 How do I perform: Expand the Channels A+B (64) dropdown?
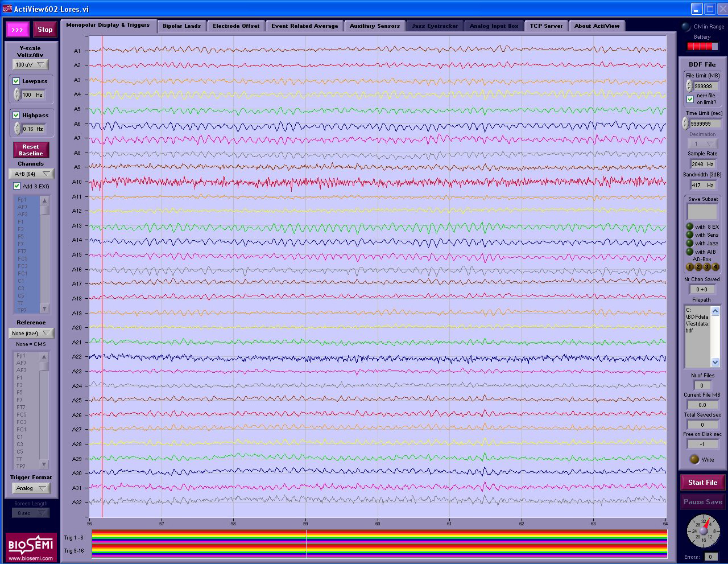pos(31,174)
